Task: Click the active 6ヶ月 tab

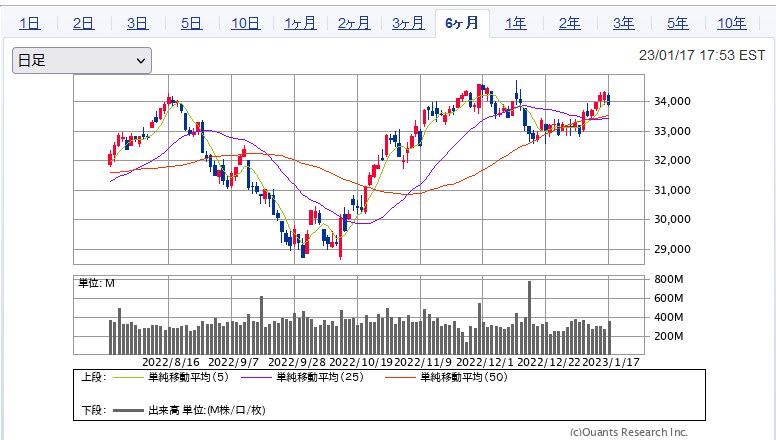Action: click(462, 23)
